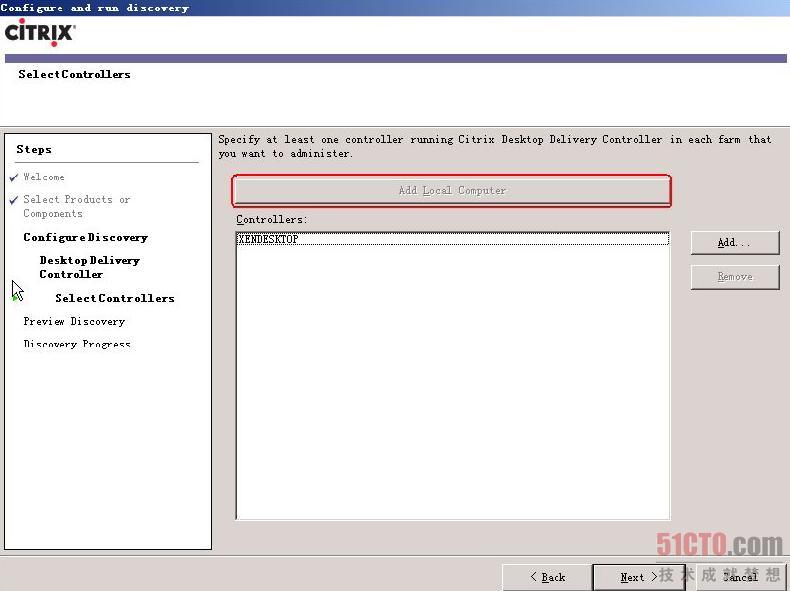
Task: Click the Discovery Progress step
Action: tap(77, 344)
